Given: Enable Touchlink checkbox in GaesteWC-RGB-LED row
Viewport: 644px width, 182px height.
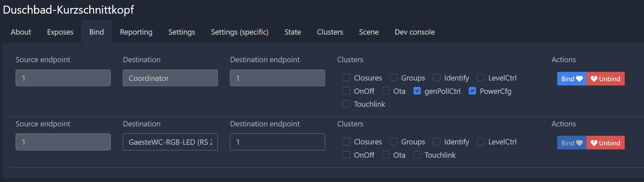Looking at the screenshot, I should click(x=417, y=155).
